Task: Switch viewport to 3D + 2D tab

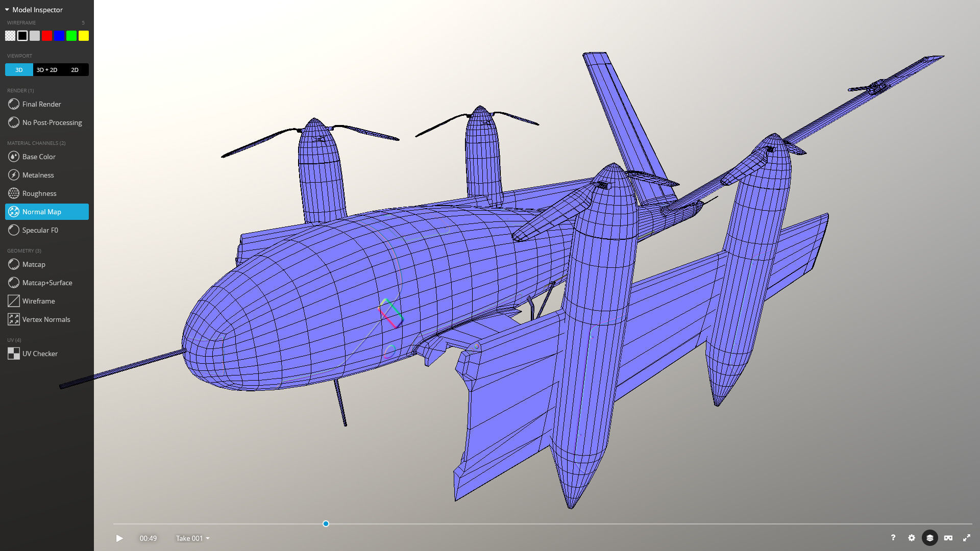Action: [x=47, y=70]
